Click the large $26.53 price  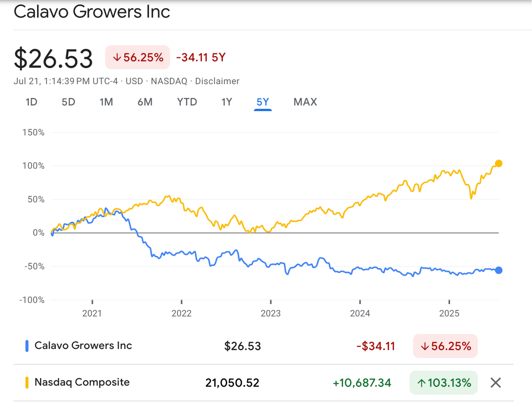(x=53, y=58)
